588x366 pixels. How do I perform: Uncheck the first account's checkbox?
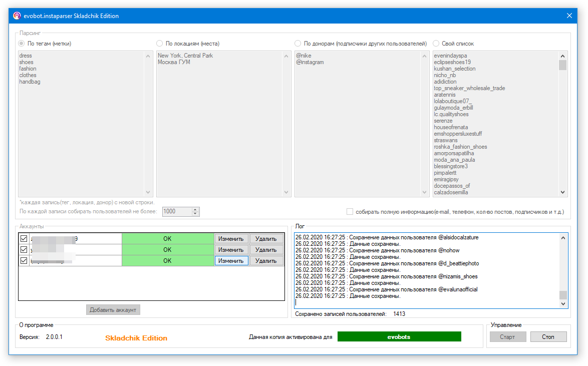pos(24,239)
